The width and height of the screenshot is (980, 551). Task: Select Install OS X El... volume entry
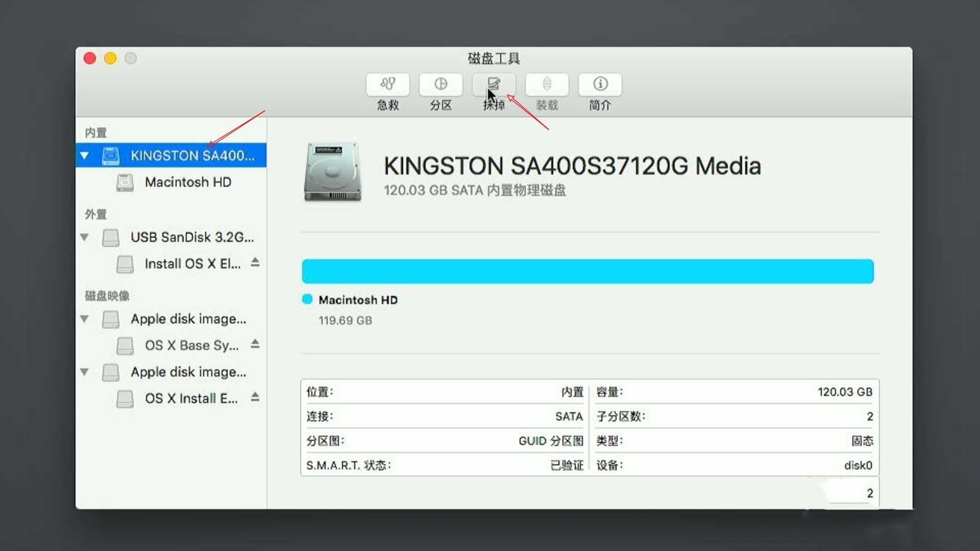[x=192, y=264]
